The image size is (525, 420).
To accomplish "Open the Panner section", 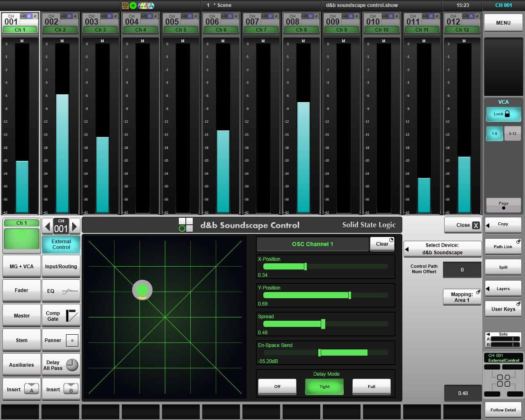I will pos(61,340).
